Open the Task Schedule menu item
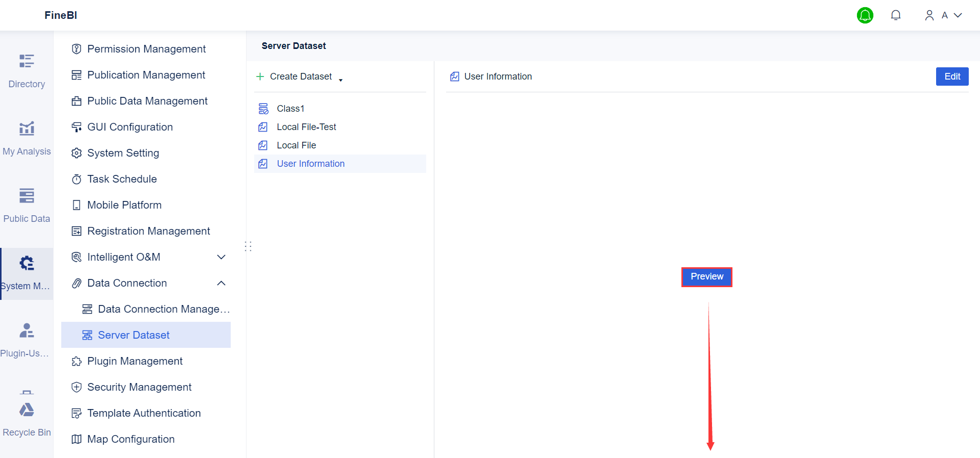 (122, 179)
